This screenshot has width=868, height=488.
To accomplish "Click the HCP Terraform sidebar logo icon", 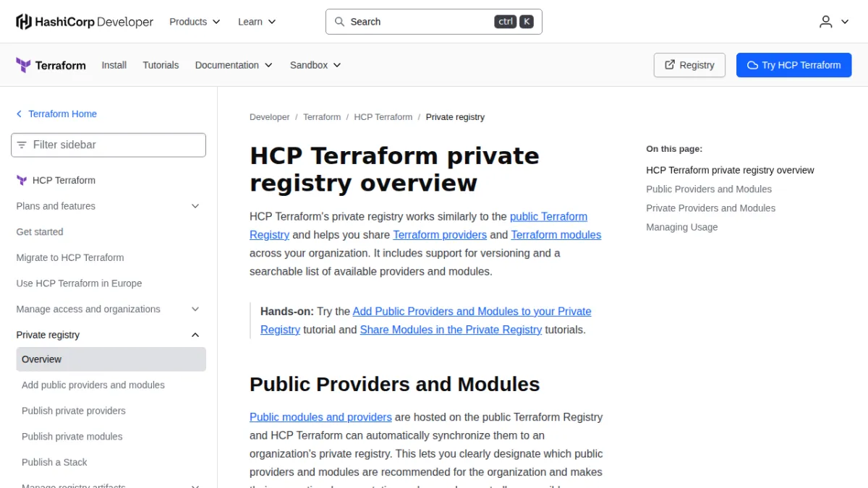I will pyautogui.click(x=22, y=180).
